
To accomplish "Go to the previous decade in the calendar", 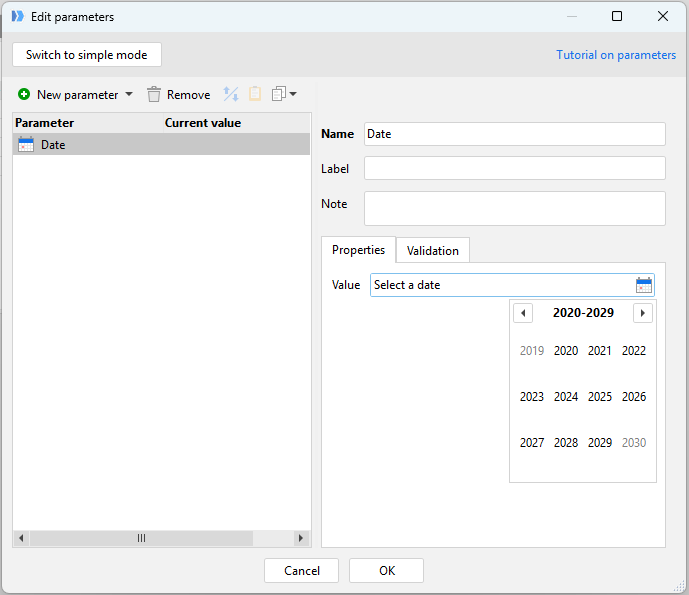I will 523,313.
